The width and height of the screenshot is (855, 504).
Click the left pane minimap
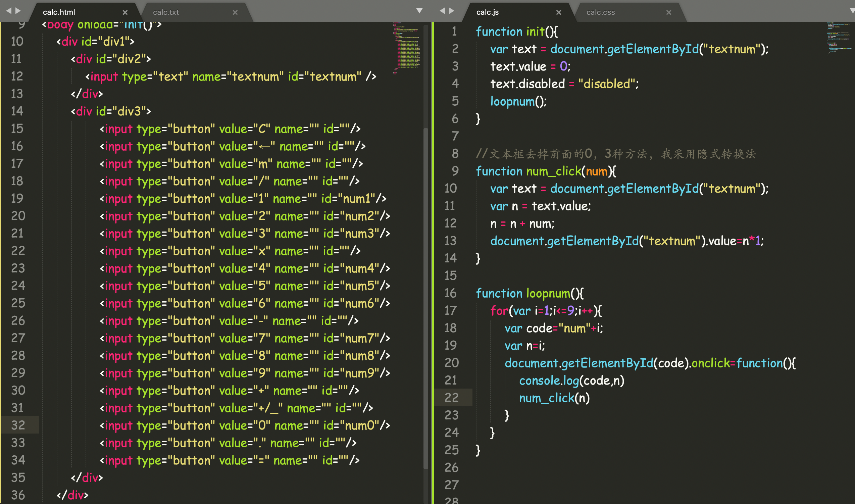click(x=407, y=48)
